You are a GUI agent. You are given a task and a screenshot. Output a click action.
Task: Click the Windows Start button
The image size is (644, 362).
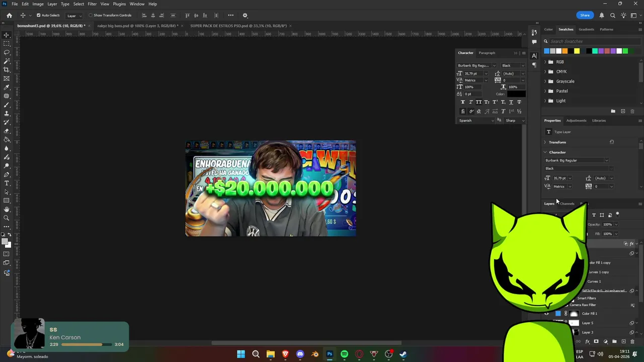[x=240, y=354]
